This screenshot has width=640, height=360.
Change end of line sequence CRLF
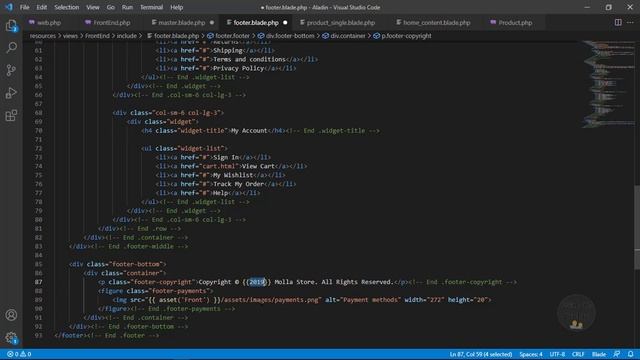pyautogui.click(x=578, y=354)
